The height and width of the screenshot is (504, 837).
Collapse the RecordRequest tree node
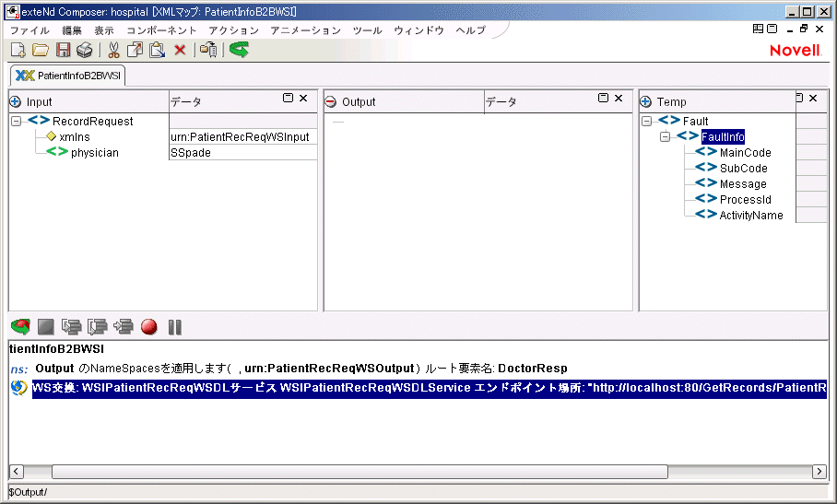pyautogui.click(x=17, y=121)
